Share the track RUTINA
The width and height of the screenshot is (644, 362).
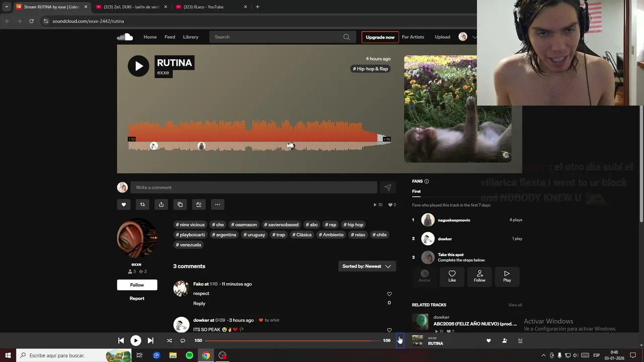pyautogui.click(x=161, y=205)
